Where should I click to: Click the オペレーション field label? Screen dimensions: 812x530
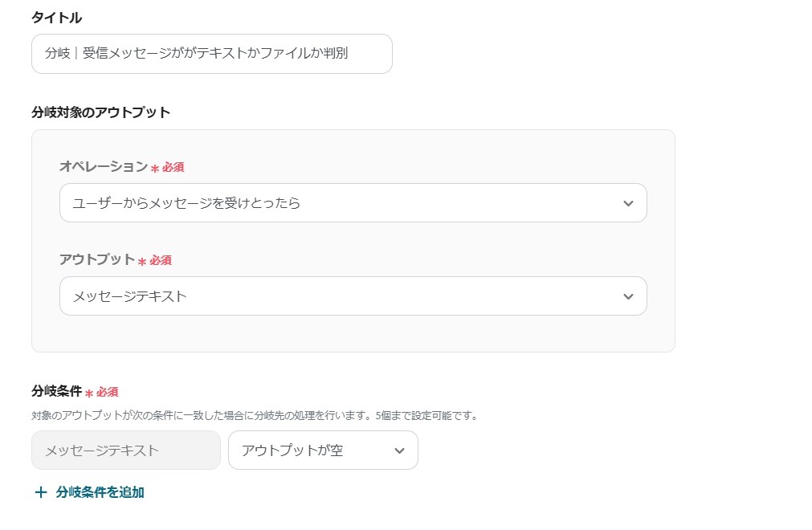(x=103, y=166)
